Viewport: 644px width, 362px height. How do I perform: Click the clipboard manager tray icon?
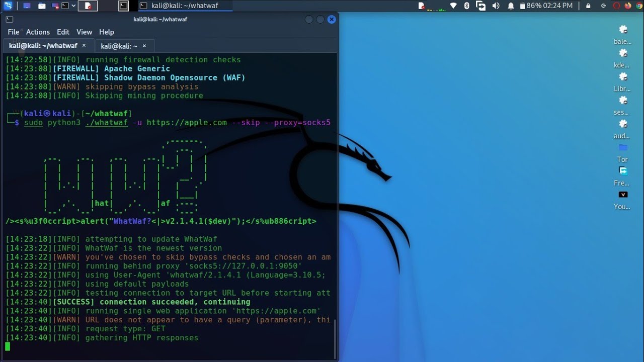(x=480, y=6)
